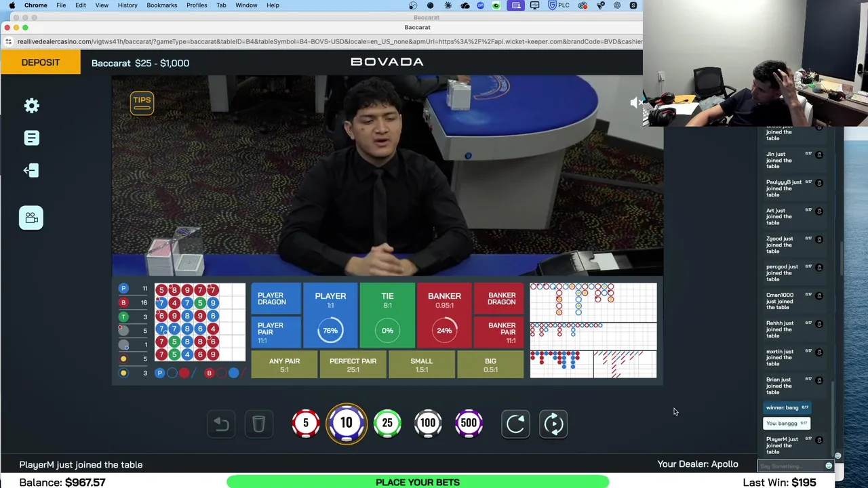This screenshot has height=488, width=868.
Task: Open the History menu
Action: [127, 5]
